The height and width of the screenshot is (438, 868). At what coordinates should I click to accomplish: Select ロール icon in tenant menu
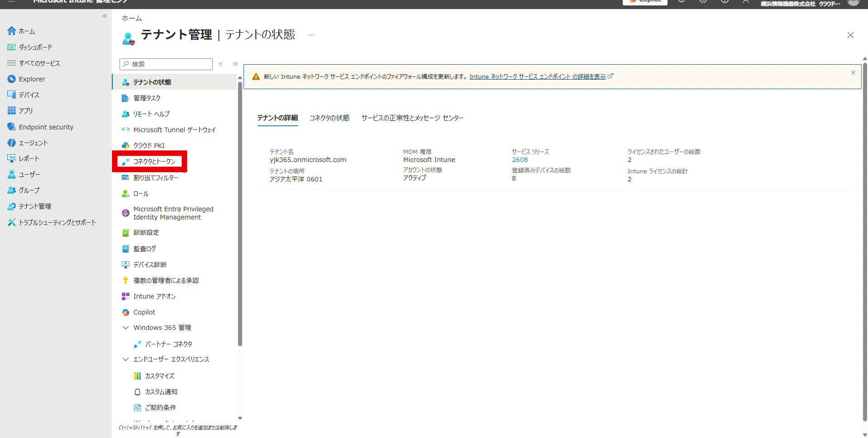click(126, 194)
